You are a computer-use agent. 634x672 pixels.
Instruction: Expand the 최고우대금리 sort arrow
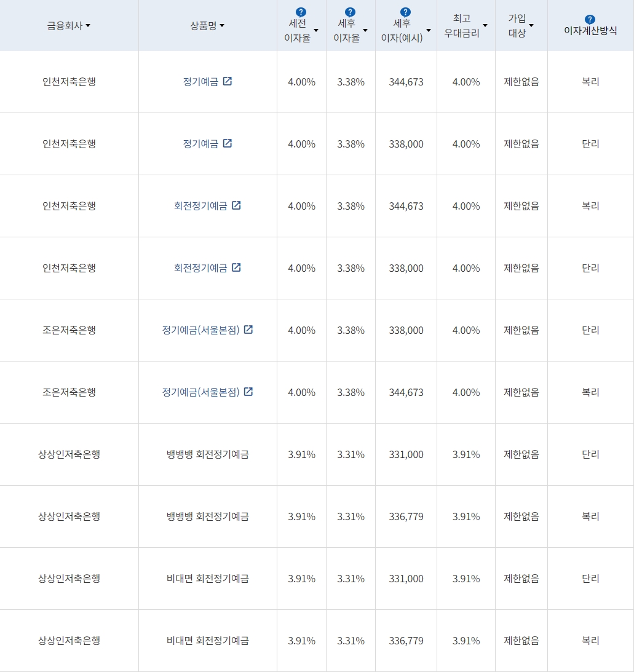(486, 26)
